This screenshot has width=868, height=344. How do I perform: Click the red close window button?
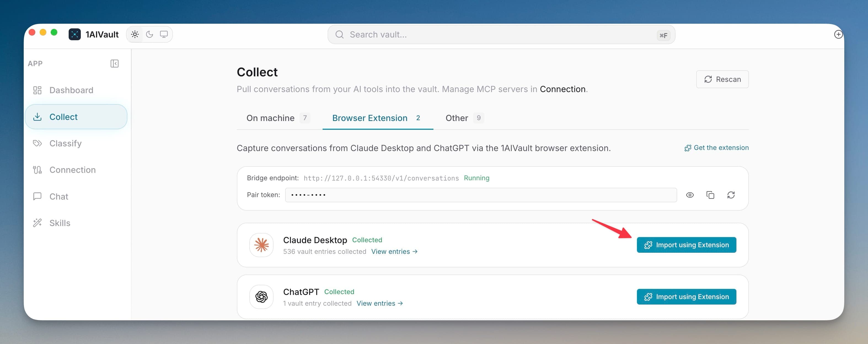click(32, 32)
